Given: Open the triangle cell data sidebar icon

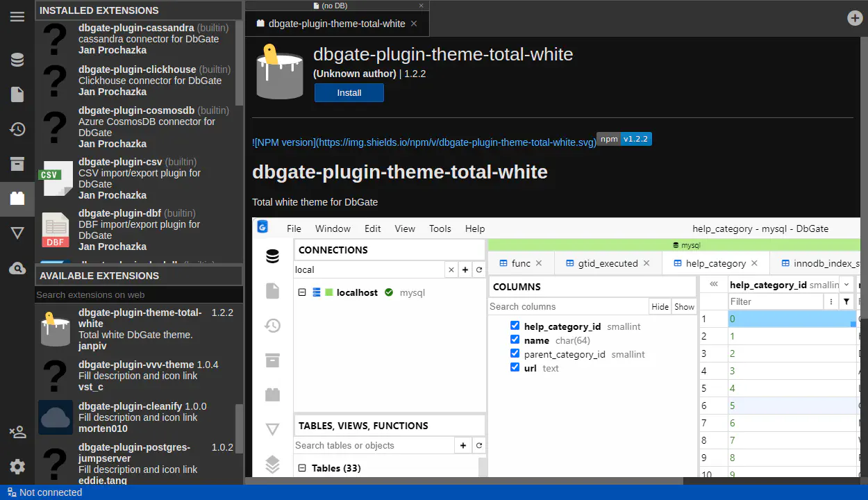Looking at the screenshot, I should [x=17, y=233].
